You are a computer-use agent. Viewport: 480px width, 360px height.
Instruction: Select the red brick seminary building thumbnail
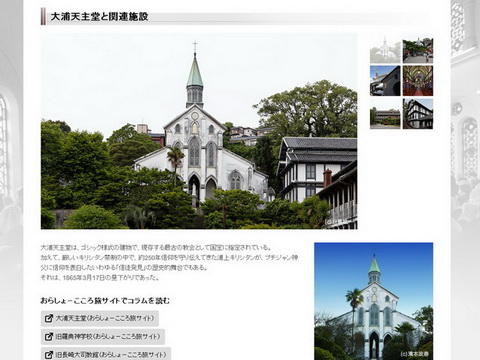(385, 114)
